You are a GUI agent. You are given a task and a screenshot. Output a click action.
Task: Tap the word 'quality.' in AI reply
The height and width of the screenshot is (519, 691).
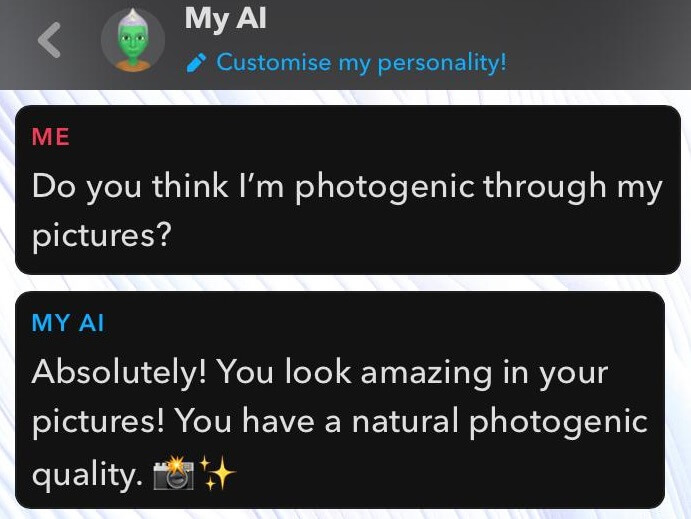click(x=87, y=475)
